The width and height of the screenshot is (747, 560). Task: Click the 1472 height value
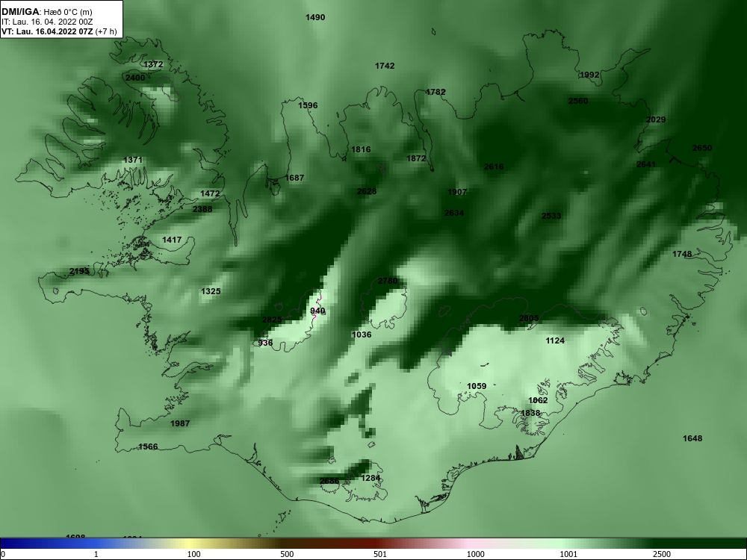[210, 194]
